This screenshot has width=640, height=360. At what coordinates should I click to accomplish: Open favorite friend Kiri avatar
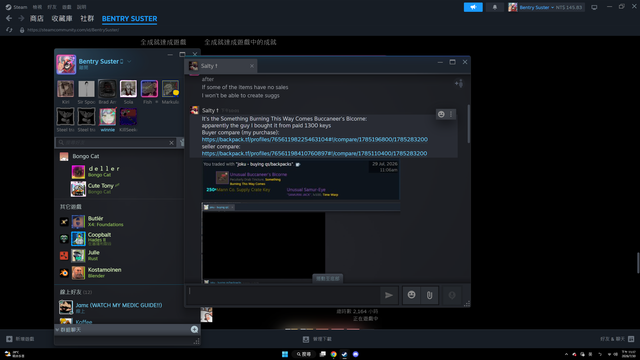pos(65,89)
